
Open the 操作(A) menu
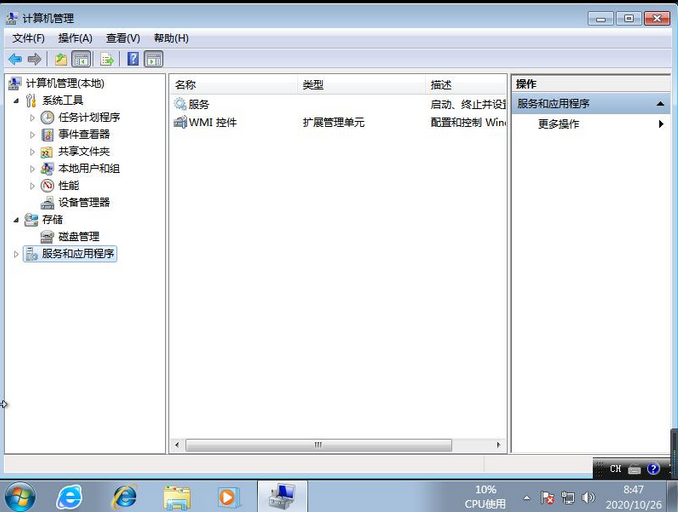pyautogui.click(x=75, y=38)
